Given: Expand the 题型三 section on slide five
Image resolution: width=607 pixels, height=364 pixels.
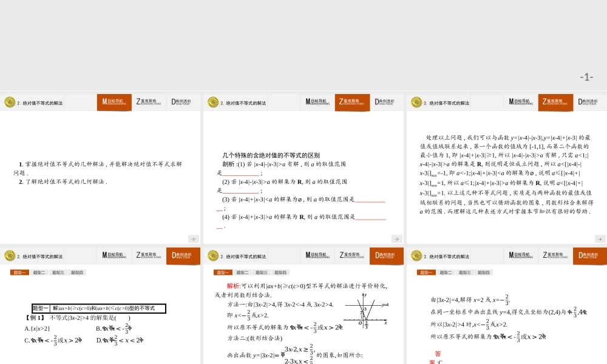Looking at the screenshot, I should [x=261, y=272].
